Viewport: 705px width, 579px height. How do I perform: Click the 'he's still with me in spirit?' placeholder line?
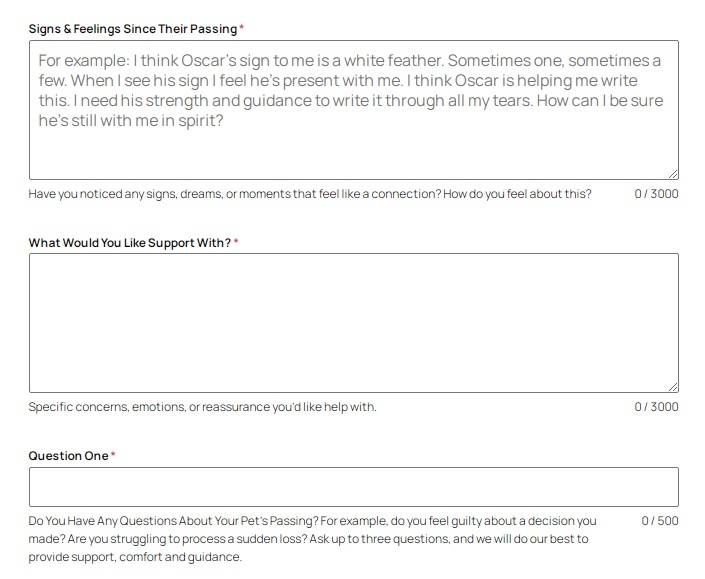coord(131,120)
